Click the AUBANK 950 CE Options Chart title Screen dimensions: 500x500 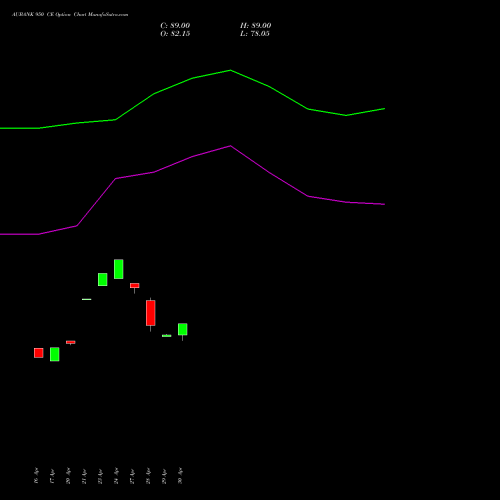click(x=70, y=15)
